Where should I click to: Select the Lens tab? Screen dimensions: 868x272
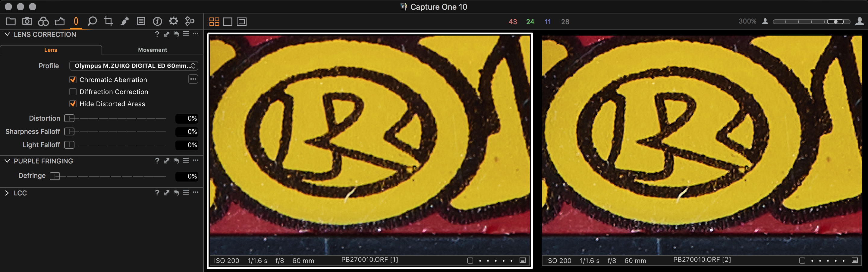pos(51,50)
